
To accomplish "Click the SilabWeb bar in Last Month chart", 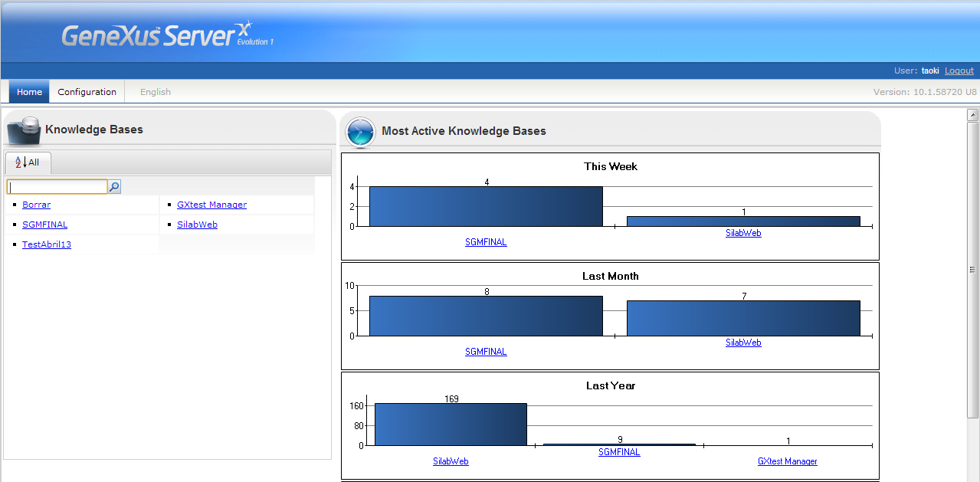I will [x=743, y=318].
